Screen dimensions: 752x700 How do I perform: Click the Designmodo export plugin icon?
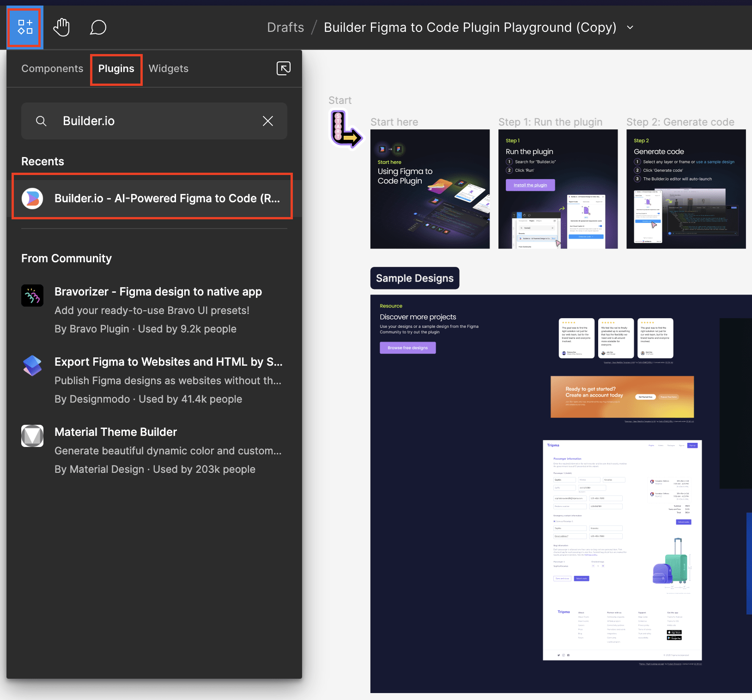pos(32,366)
